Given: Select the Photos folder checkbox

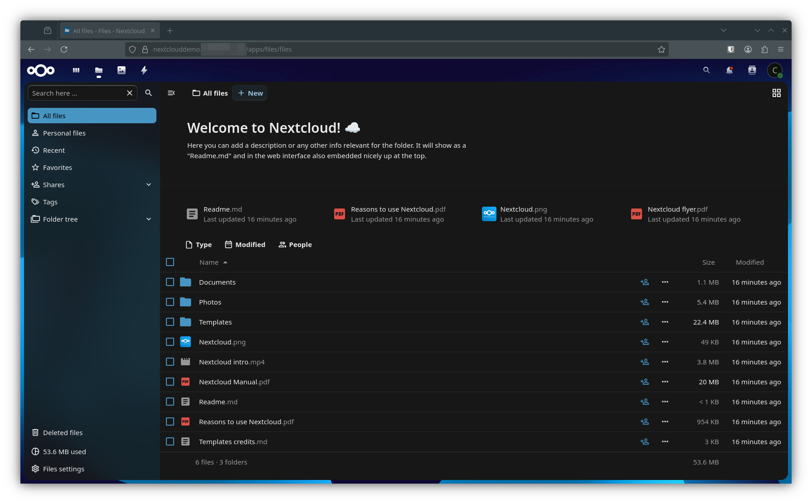Looking at the screenshot, I should click(x=170, y=302).
